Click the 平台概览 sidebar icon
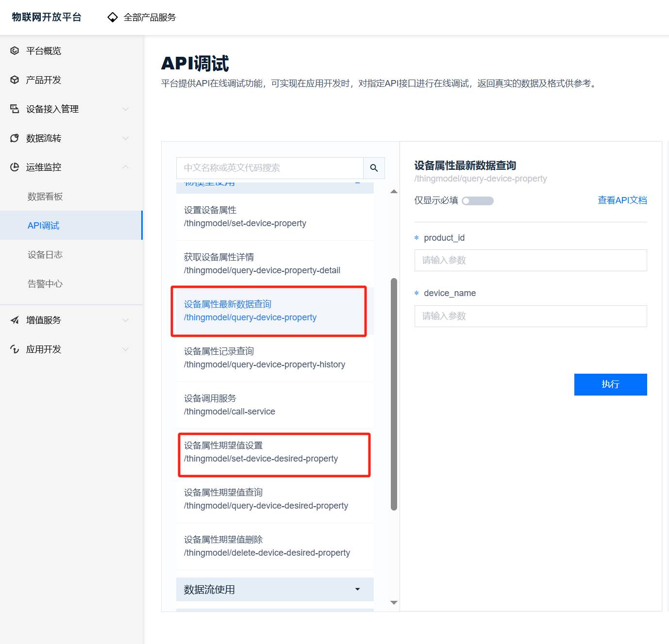Screen dimensions: 669x644 pos(15,50)
